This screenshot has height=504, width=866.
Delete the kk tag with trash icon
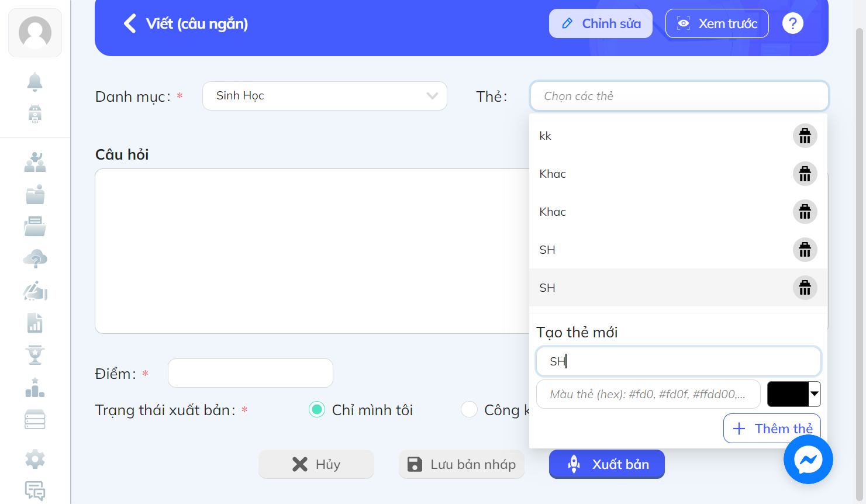(805, 136)
